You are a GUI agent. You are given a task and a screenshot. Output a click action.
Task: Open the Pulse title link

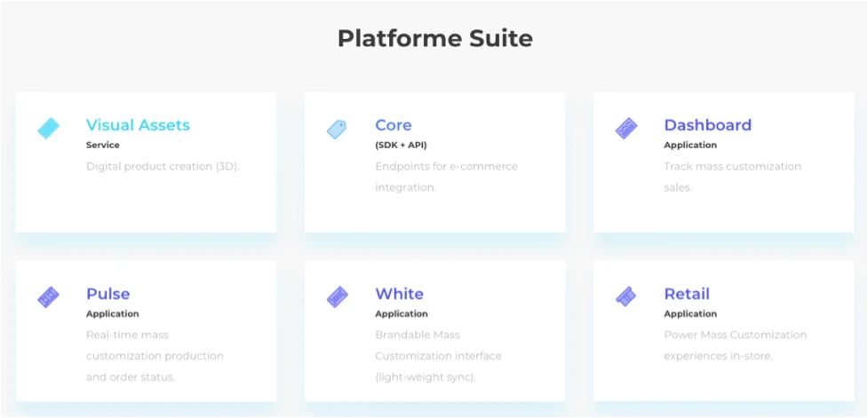[x=108, y=294]
